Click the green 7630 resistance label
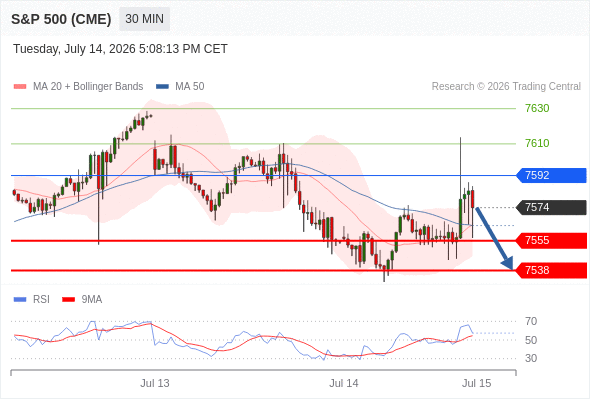The width and height of the screenshot is (590, 400). [537, 108]
